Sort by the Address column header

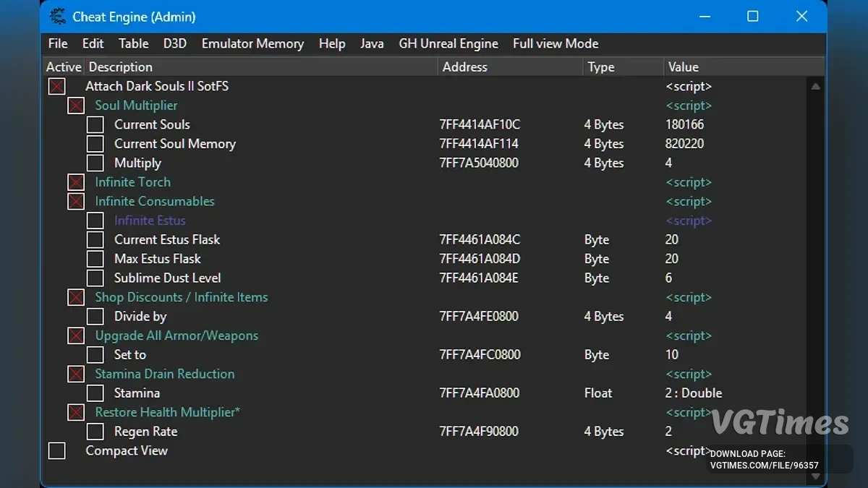(511, 67)
